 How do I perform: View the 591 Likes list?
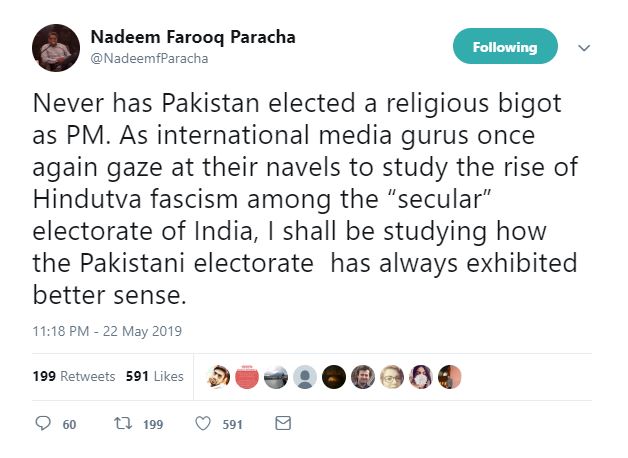(154, 376)
